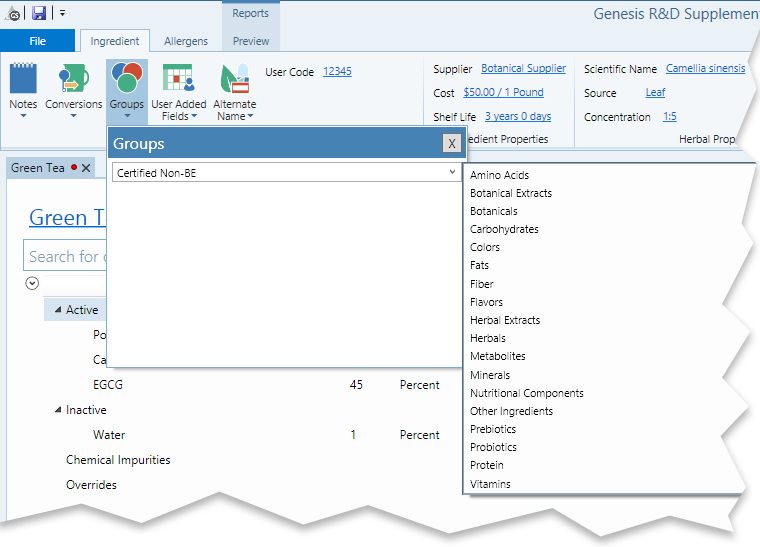
Task: Close the Green Tea document tab
Action: point(86,168)
